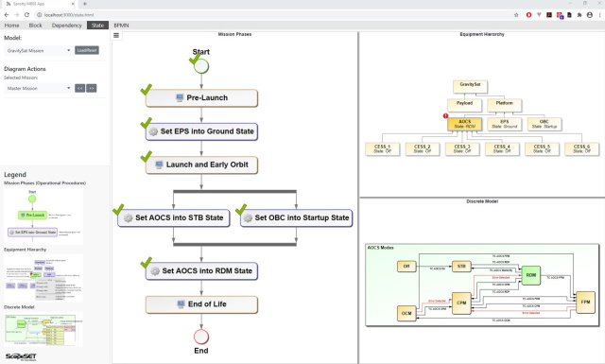The image size is (605, 364).
Task: Select the Set OBC into Startup State node
Action: (296, 218)
